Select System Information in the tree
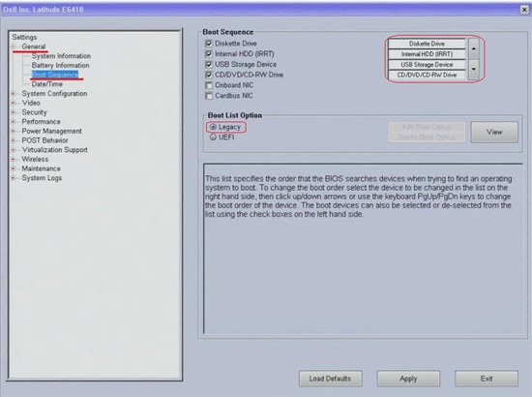This screenshot has width=532, height=397. pyautogui.click(x=61, y=56)
